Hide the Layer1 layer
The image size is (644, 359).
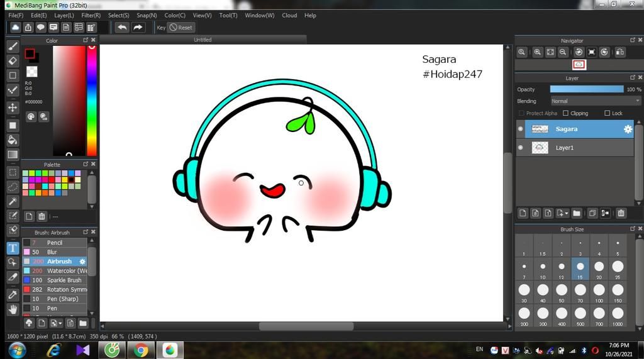520,148
